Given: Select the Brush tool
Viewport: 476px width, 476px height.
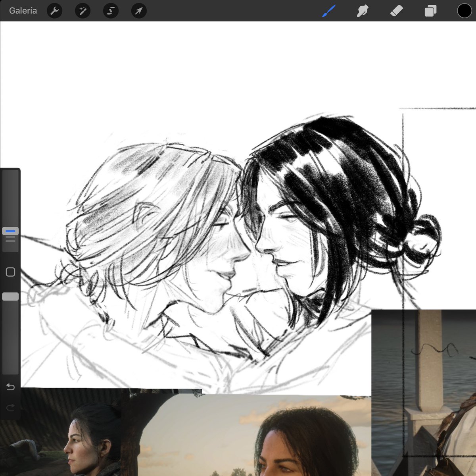Looking at the screenshot, I should pos(329,11).
